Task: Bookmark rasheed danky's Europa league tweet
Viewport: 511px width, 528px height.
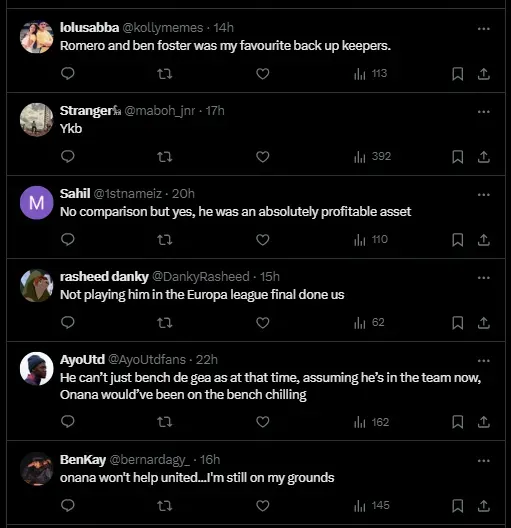Action: click(x=457, y=323)
